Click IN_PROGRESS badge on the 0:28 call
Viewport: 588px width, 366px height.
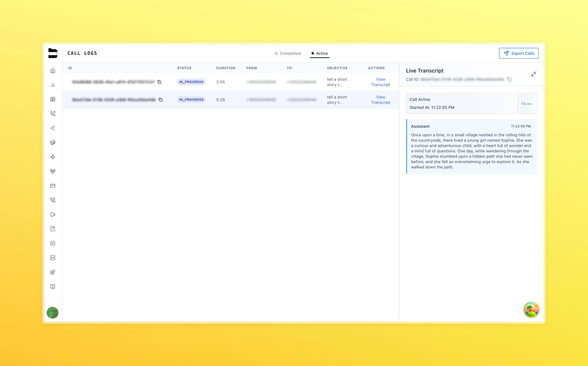(191, 100)
